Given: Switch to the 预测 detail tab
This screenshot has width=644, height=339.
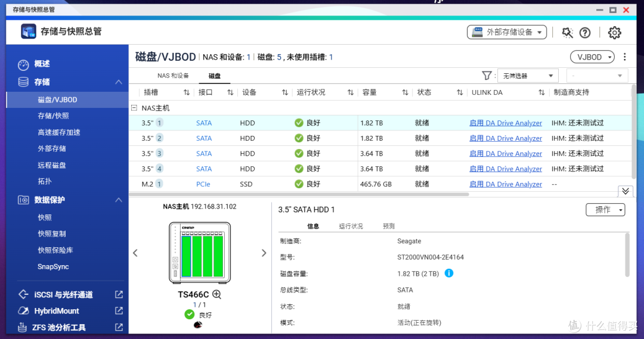Looking at the screenshot, I should click(x=389, y=226).
